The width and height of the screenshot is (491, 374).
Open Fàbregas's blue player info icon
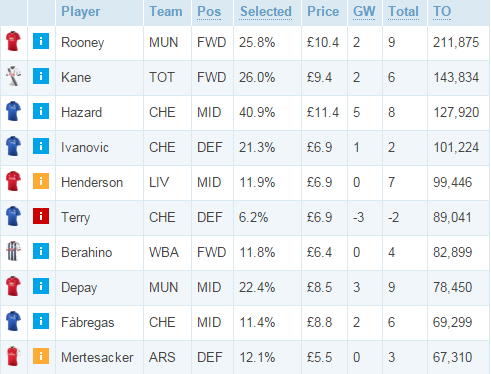[41, 321]
